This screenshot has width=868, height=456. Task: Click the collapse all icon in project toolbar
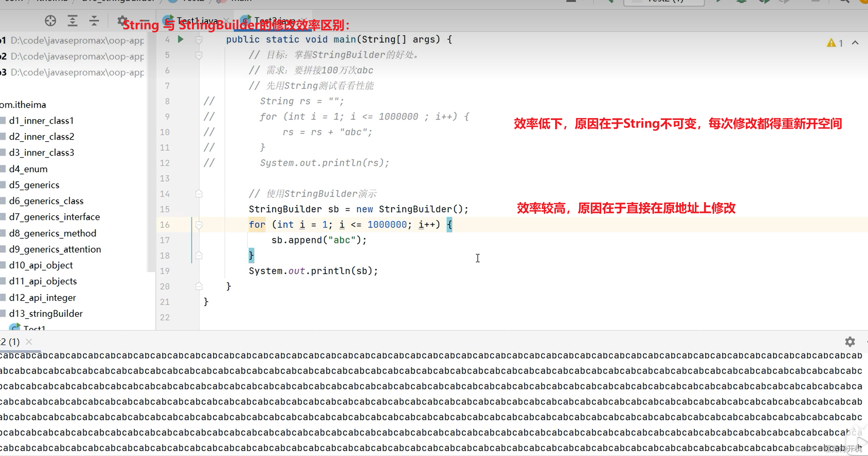94,21
